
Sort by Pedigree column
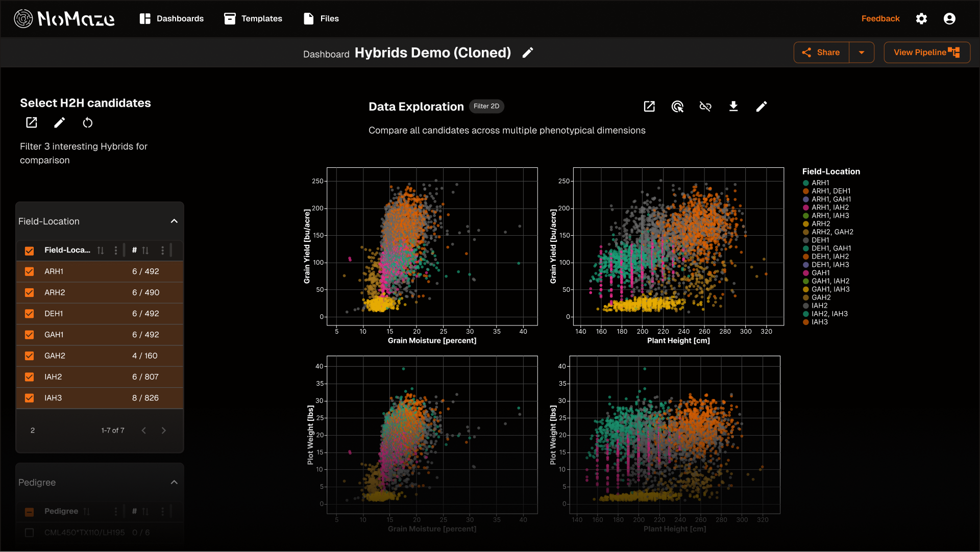point(87,512)
